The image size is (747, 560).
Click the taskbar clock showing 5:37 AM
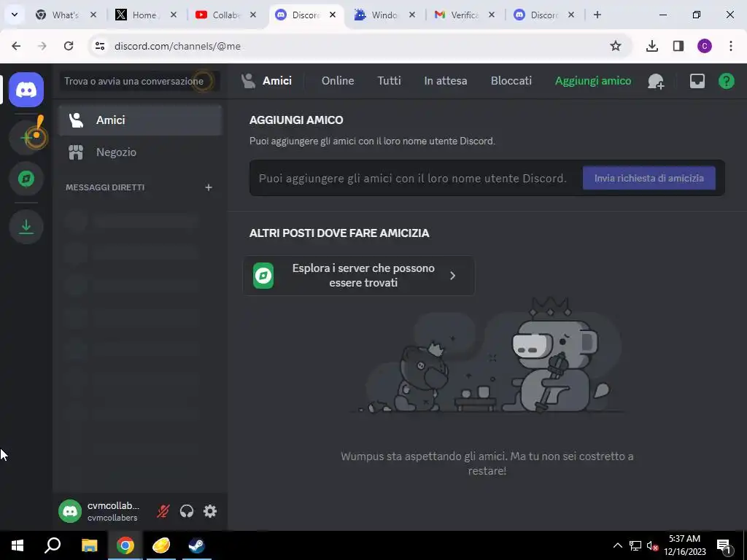point(684,545)
